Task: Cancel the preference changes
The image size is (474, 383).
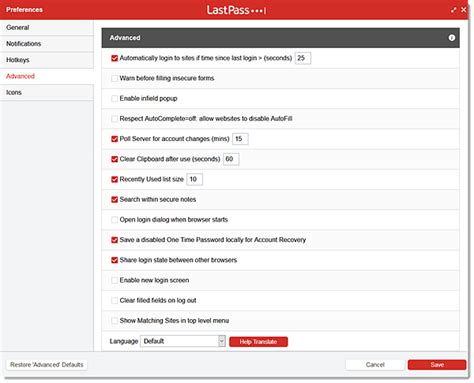Action: point(375,365)
